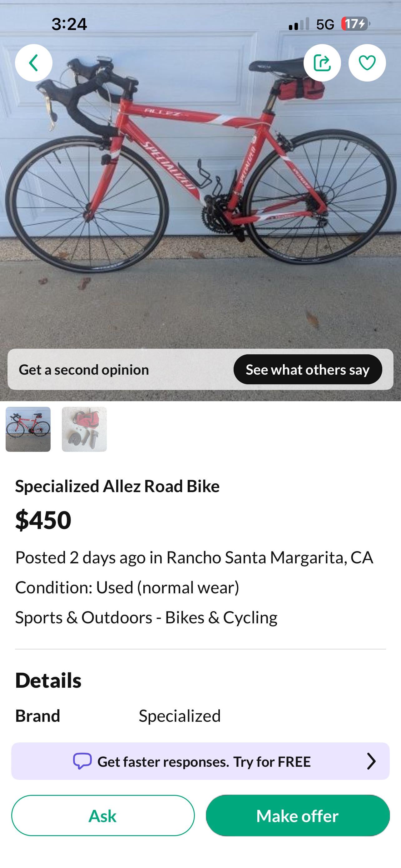The height and width of the screenshot is (868, 401).
Task: Tap the "Get a second opinion" label
Action: tap(84, 370)
